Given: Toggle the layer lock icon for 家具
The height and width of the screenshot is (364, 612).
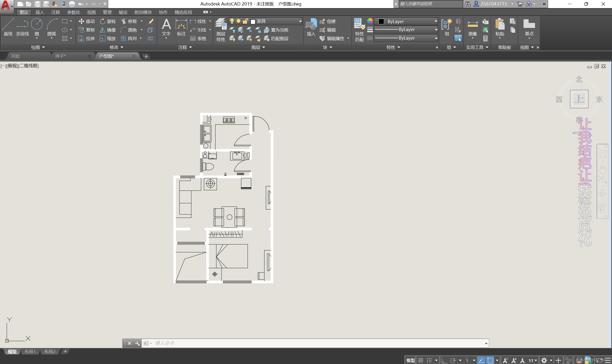Looking at the screenshot, I should pos(245,21).
